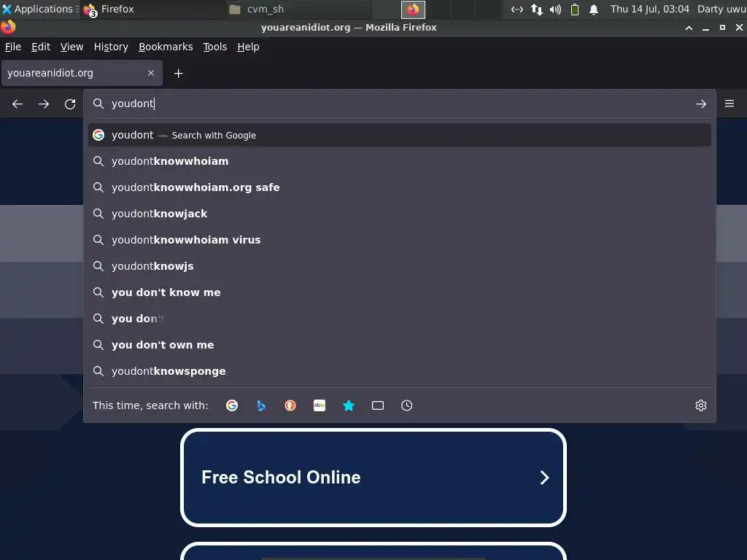Select 'youdont — Search with Google' suggestion
Viewport: 747px width, 560px height.
coord(399,135)
